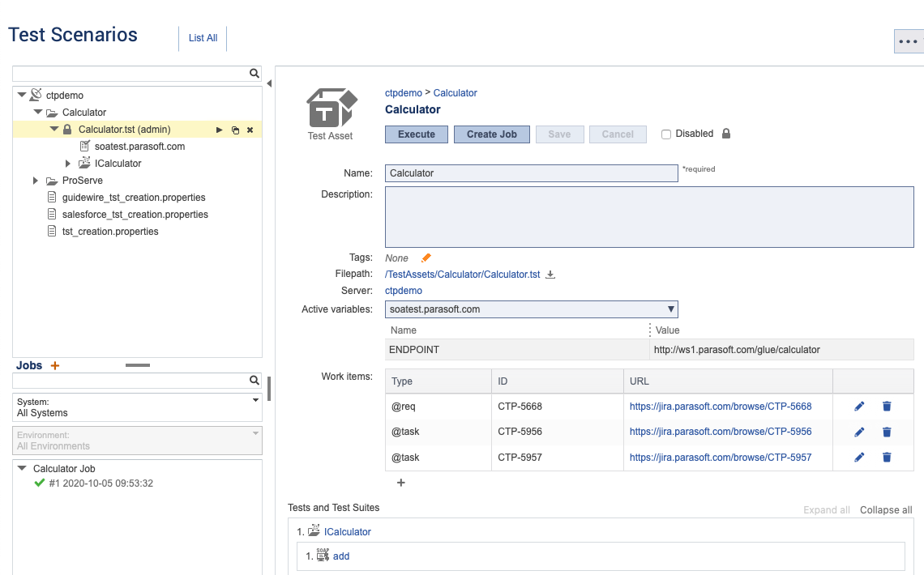This screenshot has width=924, height=575.
Task: Click the ICalculator suite icon in Tests list
Action: tap(314, 530)
